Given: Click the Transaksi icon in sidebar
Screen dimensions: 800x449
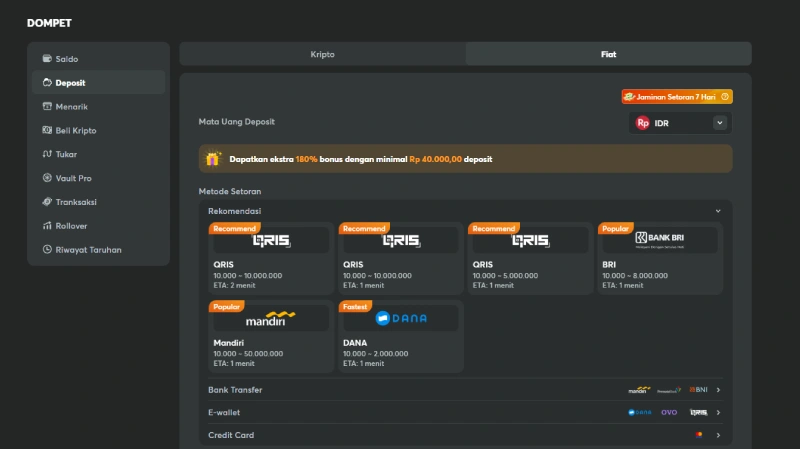Looking at the screenshot, I should (x=47, y=202).
